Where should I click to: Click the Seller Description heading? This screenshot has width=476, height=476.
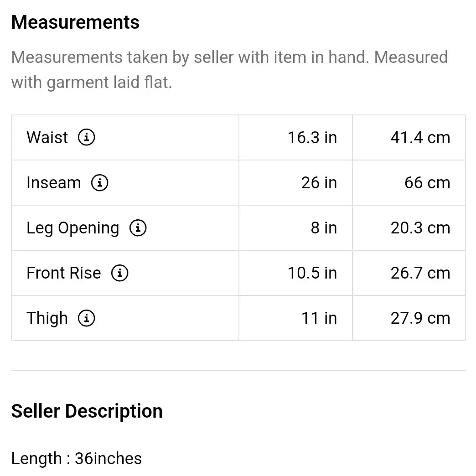click(87, 411)
